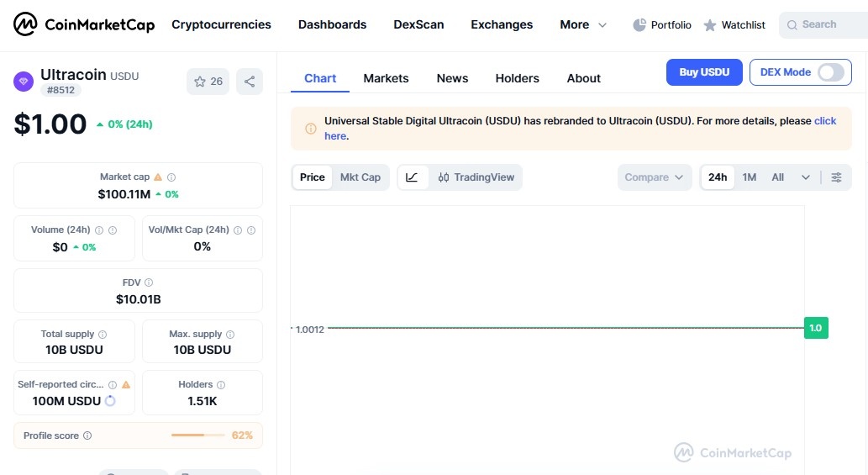Expand the More navigation menu
868x475 pixels.
pyautogui.click(x=583, y=25)
